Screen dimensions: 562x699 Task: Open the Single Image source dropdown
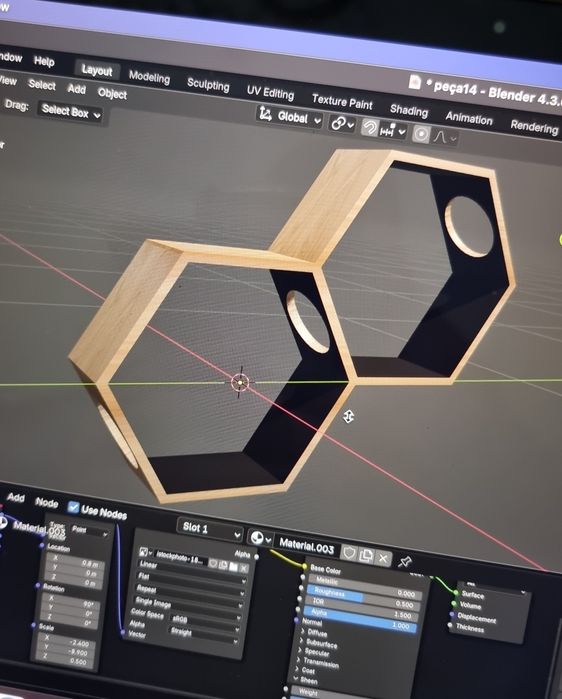tap(187, 607)
